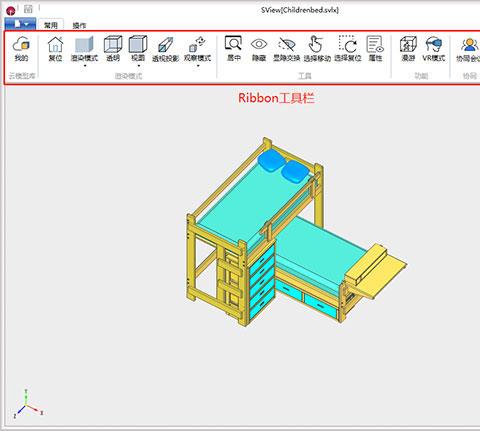The height and width of the screenshot is (431, 480).
Task: Expand the 视图 view cube dropdown arrow
Action: [138, 66]
